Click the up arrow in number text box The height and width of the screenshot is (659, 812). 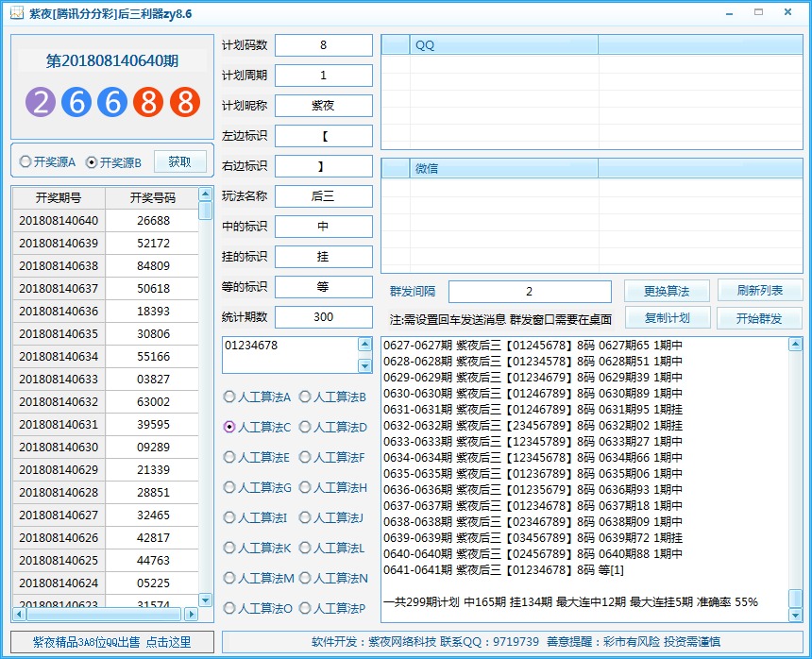click(364, 346)
